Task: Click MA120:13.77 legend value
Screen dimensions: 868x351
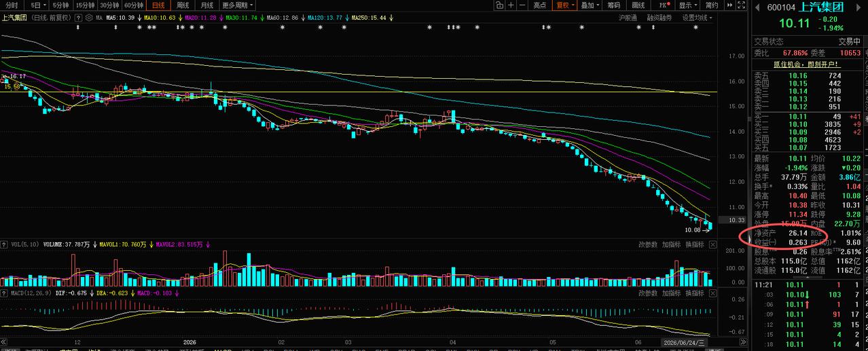Action: tap(325, 18)
